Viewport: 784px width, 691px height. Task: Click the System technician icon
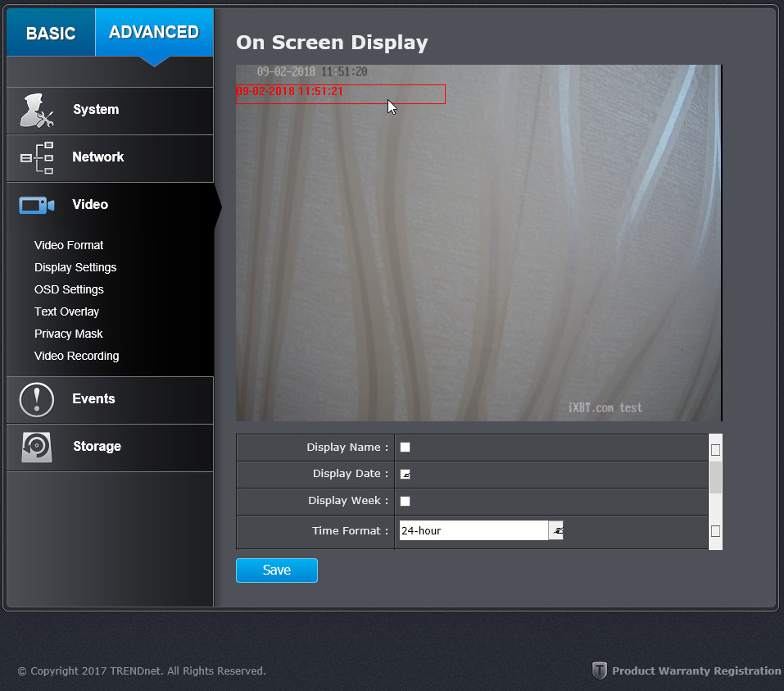coord(37,111)
